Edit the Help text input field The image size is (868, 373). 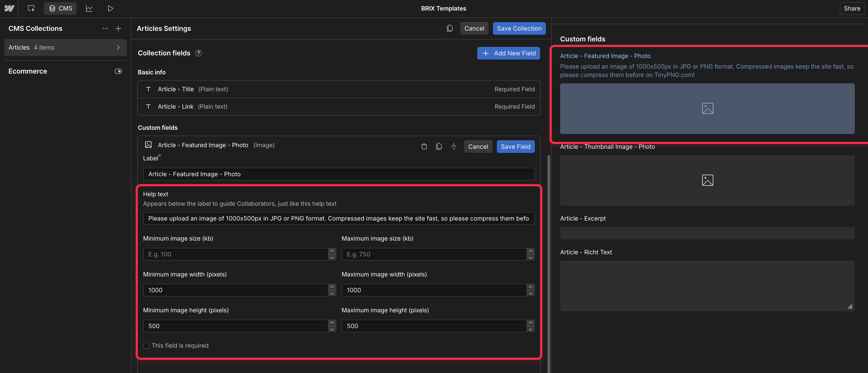339,218
